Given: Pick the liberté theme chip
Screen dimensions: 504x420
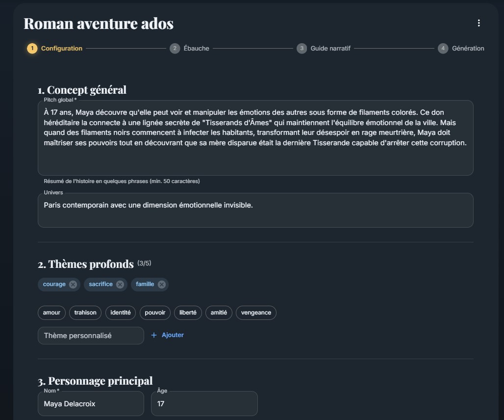Looking at the screenshot, I should coord(188,313).
